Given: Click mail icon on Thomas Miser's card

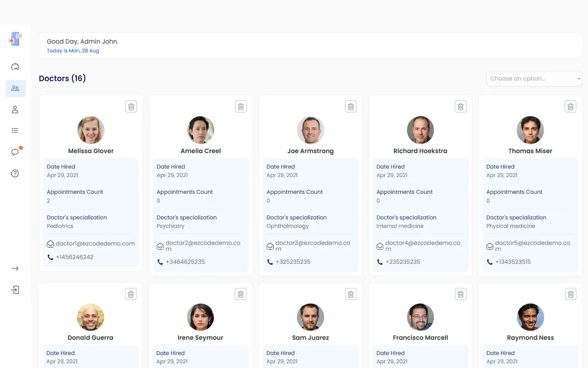Looking at the screenshot, I should tap(490, 246).
